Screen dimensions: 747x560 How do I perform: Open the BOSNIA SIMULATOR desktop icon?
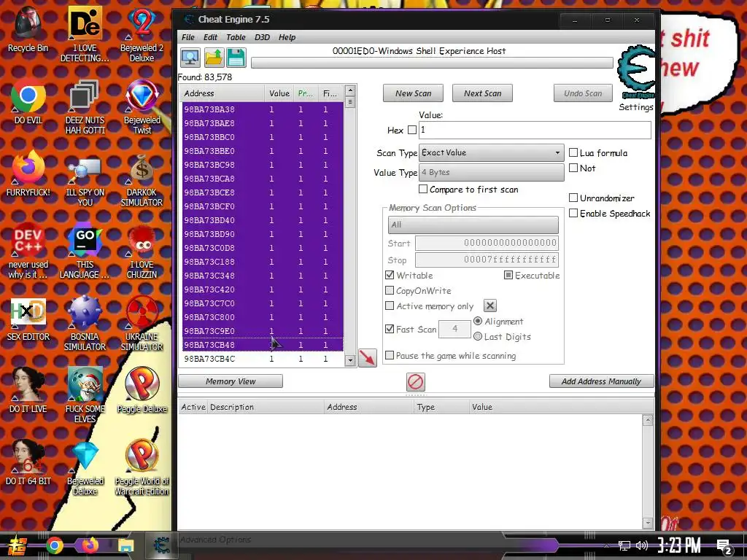click(x=85, y=323)
